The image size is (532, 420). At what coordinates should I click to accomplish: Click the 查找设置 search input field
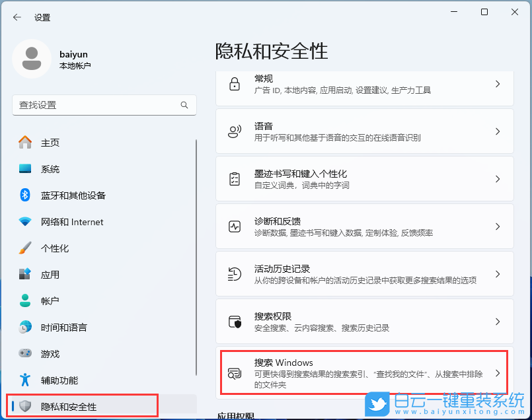(99, 105)
